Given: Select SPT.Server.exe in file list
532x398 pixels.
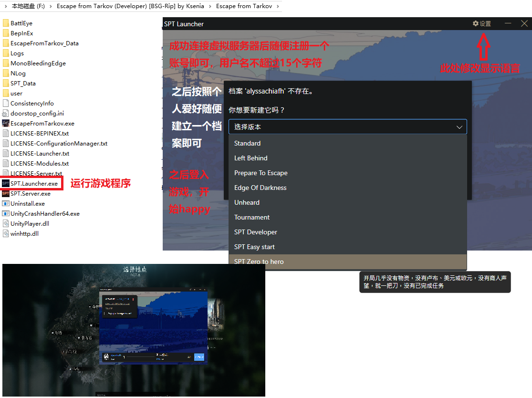Looking at the screenshot, I should [26, 193].
